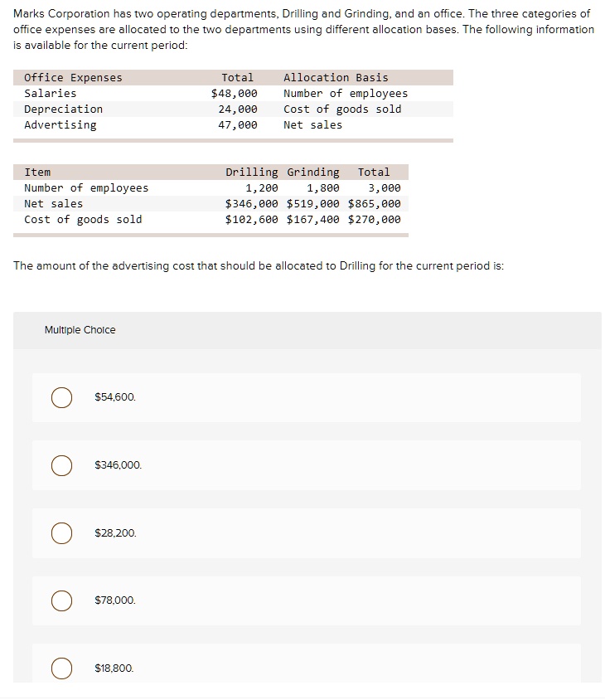This screenshot has height=700, width=605.
Task: Choose the $346,000 answer radio button
Action: [61, 465]
